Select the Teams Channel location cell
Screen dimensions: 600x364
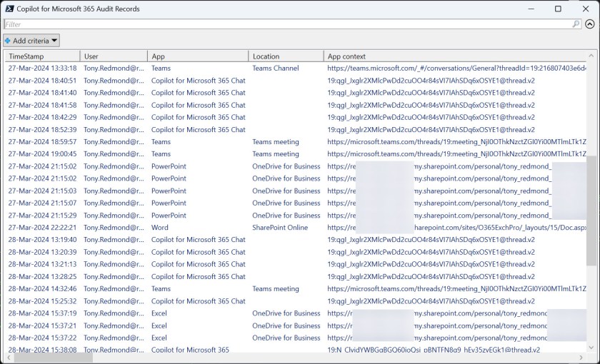coord(276,68)
